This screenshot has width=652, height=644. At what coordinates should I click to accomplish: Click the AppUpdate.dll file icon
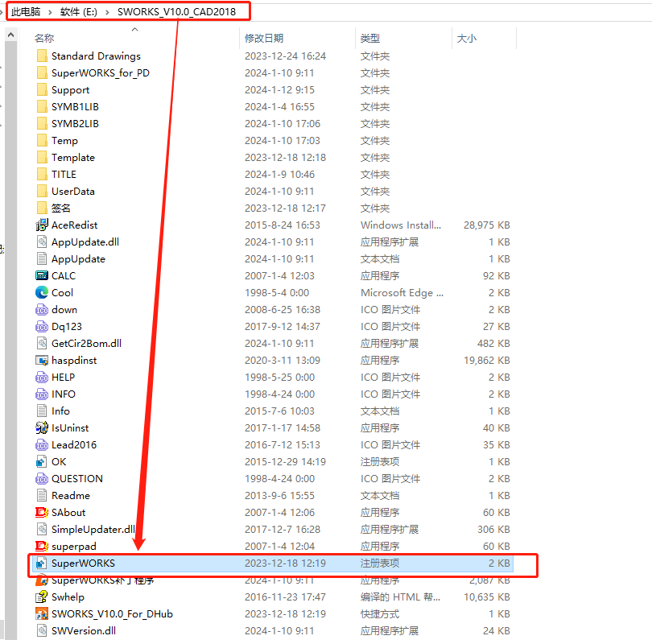[x=42, y=242]
